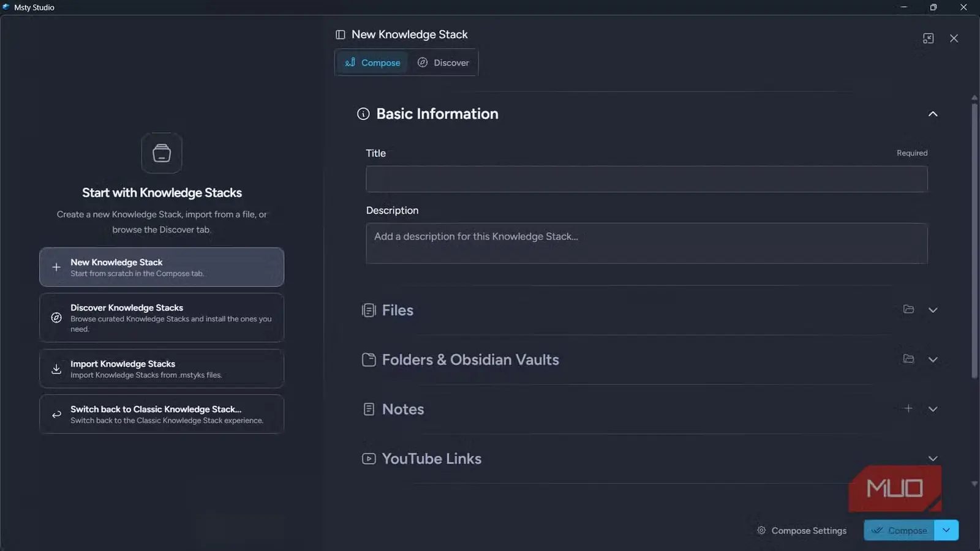The height and width of the screenshot is (551, 980).
Task: Open Discover Knowledge Stacks
Action: (x=162, y=318)
